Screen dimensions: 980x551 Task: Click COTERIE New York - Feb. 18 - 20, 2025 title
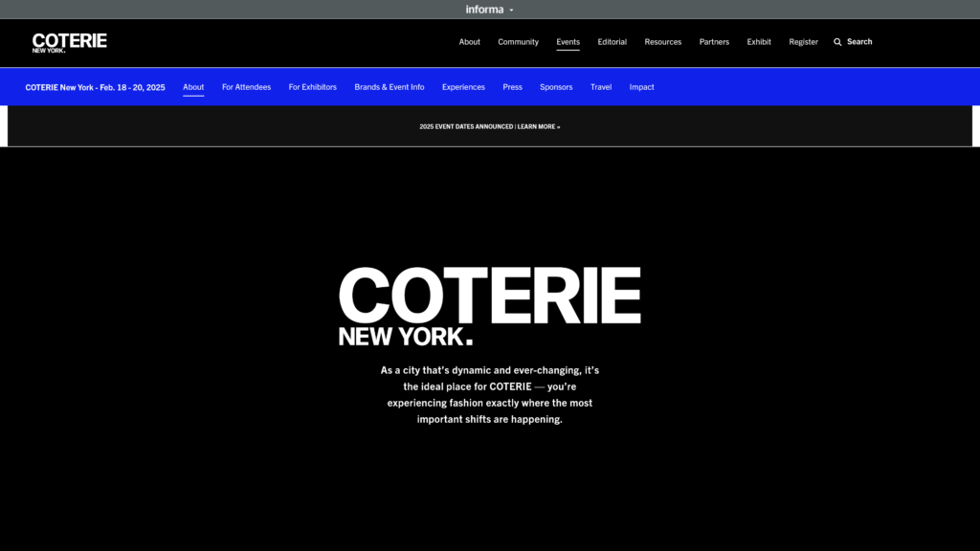(x=95, y=87)
